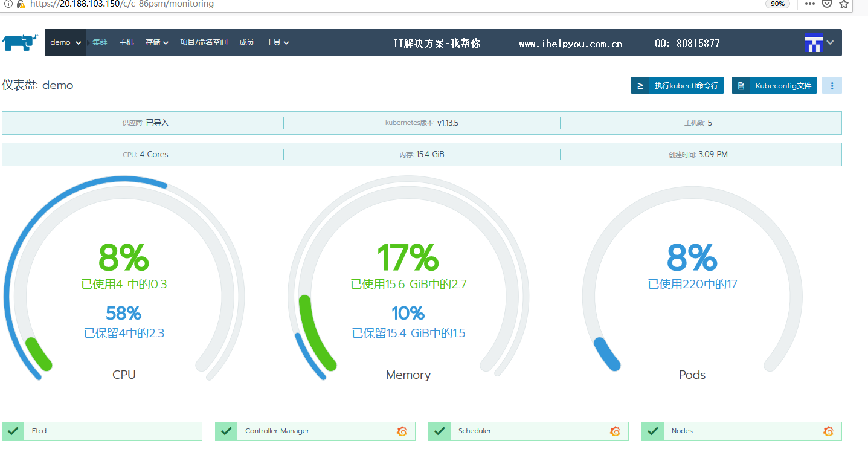Click the Grafana icon for Nodes
The height and width of the screenshot is (455, 868).
click(828, 431)
